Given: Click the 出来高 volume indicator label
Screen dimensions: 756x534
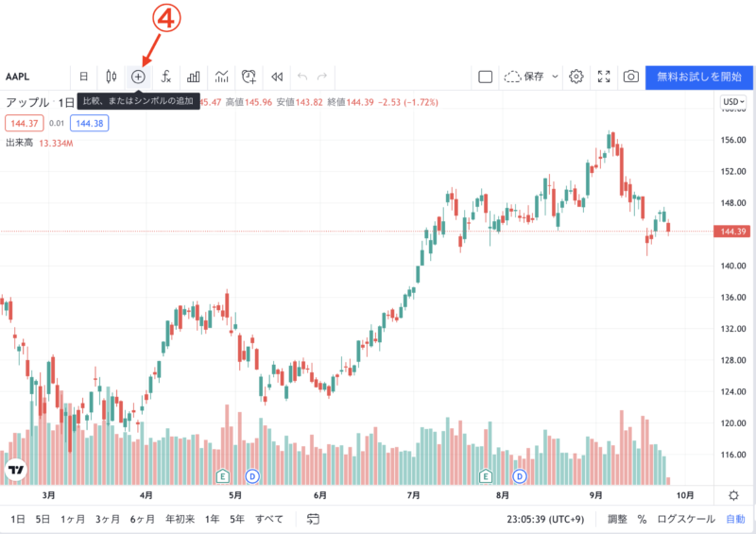Looking at the screenshot, I should coord(19,143).
